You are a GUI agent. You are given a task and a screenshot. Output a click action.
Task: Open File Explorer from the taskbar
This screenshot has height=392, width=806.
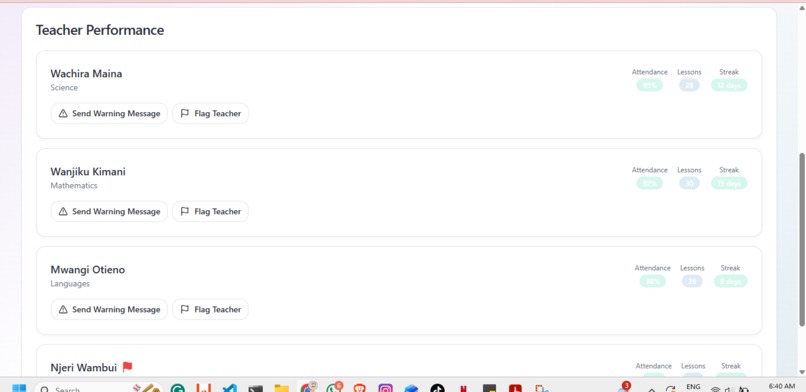coord(281,389)
